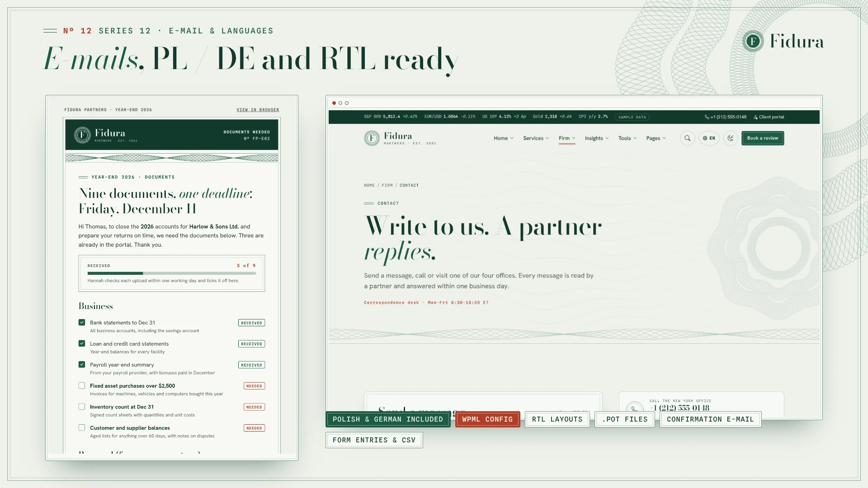This screenshot has height=488, width=868.
Task: Toggle Bank statements to Dec 31 checkbox
Action: point(82,323)
